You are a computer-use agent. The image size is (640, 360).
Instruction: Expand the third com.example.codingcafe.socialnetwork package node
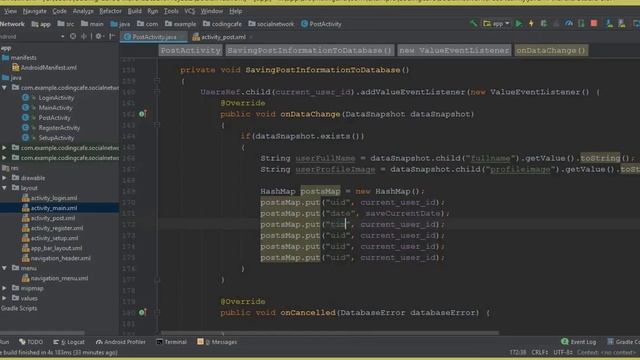[x=4, y=158]
